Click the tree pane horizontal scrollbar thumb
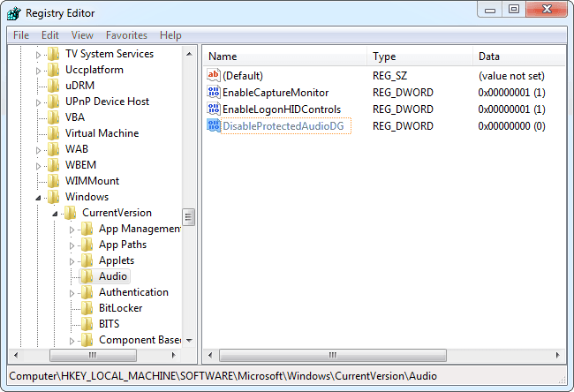574x392 pixels. pos(93,355)
